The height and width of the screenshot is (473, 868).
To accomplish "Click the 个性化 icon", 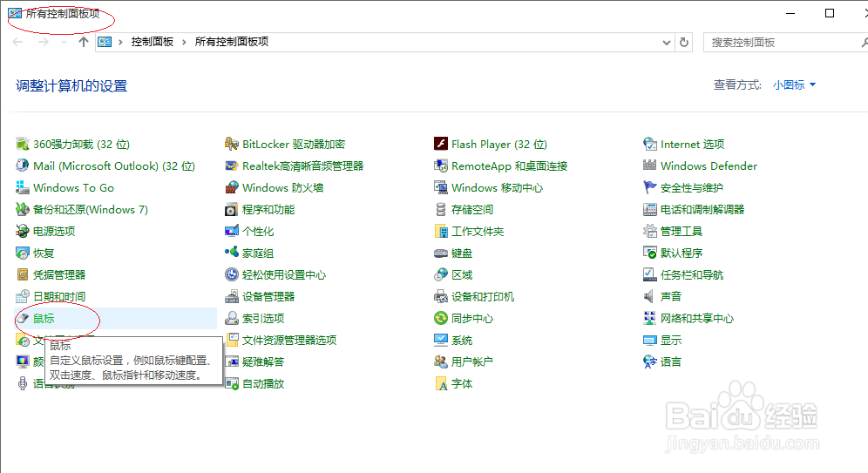I will [232, 231].
